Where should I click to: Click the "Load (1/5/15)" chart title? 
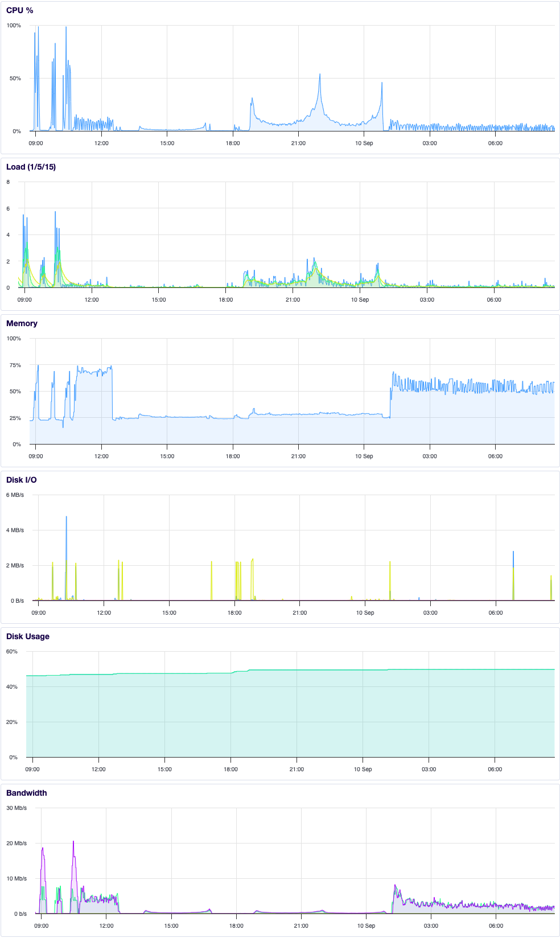[x=31, y=167]
